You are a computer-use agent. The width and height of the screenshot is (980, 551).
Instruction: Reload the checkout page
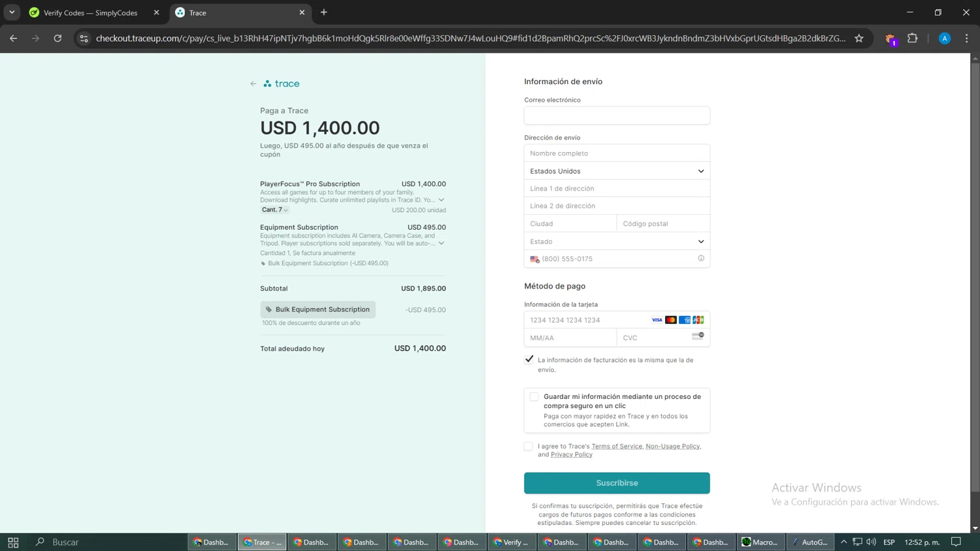(x=57, y=39)
